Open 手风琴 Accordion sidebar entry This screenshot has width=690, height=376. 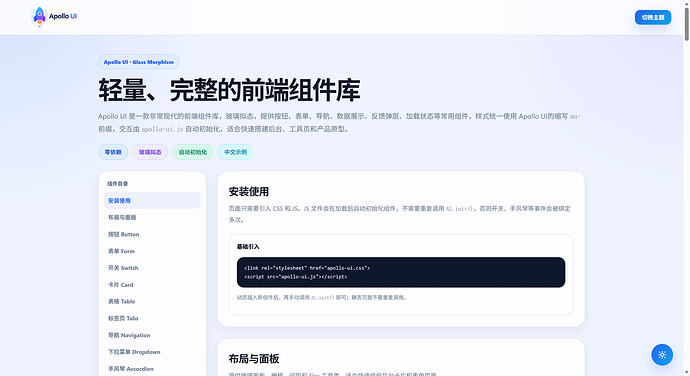click(152, 369)
